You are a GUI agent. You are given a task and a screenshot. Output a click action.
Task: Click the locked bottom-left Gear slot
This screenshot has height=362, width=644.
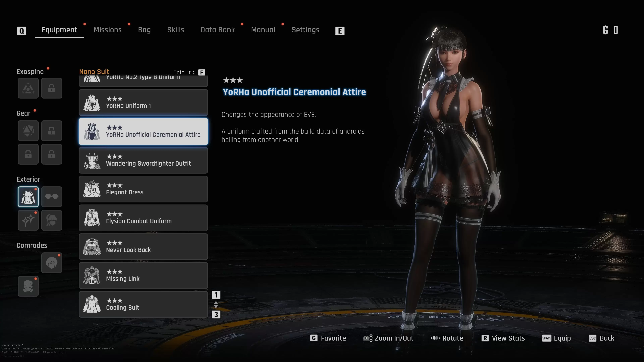pos(28,154)
